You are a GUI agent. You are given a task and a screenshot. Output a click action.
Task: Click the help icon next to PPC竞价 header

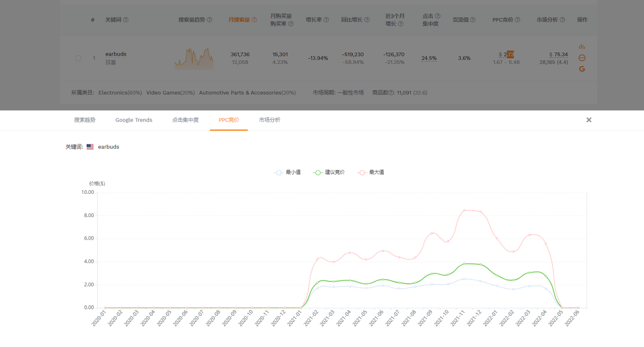click(517, 20)
